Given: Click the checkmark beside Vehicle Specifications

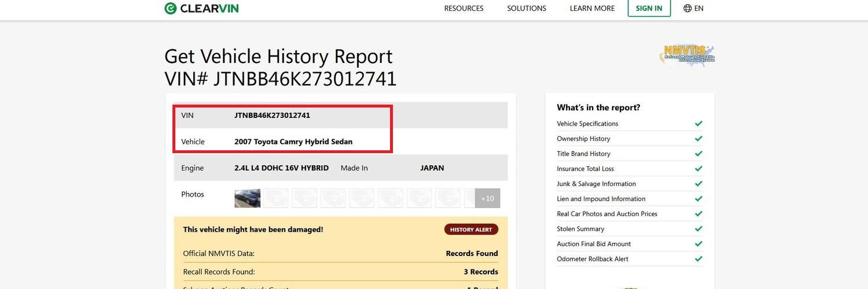Looking at the screenshot, I should 698,124.
